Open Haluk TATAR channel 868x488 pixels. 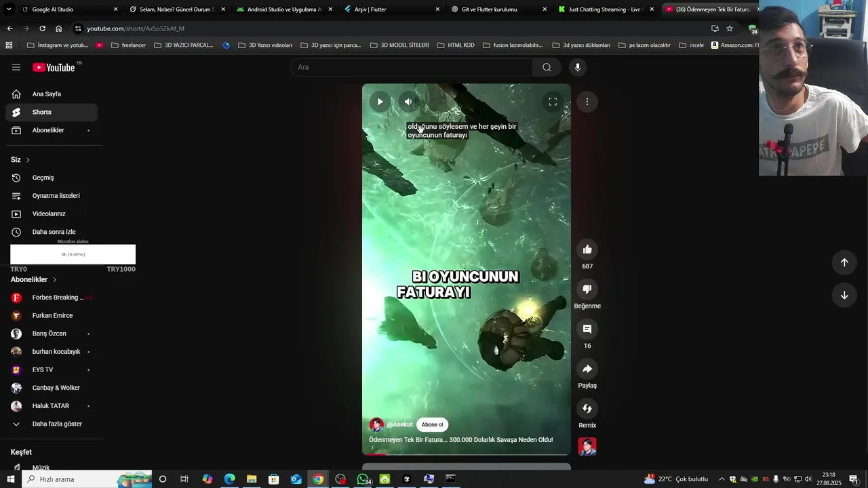tap(52, 406)
